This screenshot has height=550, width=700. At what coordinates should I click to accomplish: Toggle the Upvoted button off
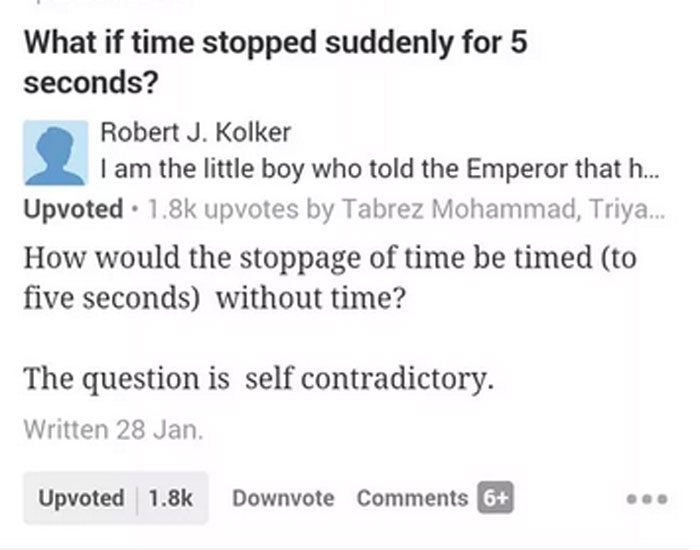click(x=116, y=498)
